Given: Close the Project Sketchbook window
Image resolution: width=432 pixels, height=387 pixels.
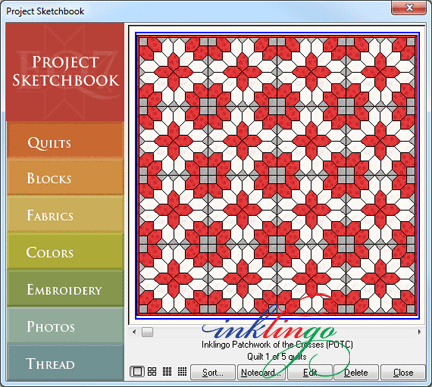Looking at the screenshot, I should click(409, 7).
